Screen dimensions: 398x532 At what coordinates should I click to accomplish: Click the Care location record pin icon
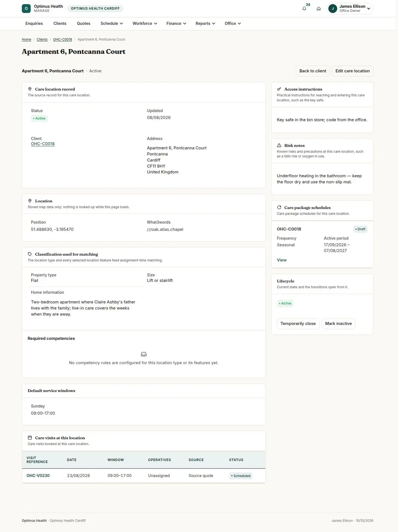click(30, 89)
